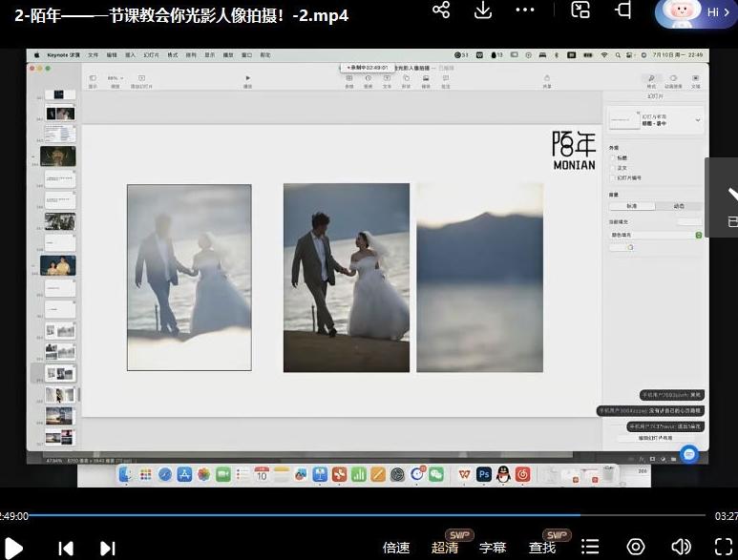Viewport: 738px width, 560px height.
Task: Open player settings target icon
Action: coord(636,547)
